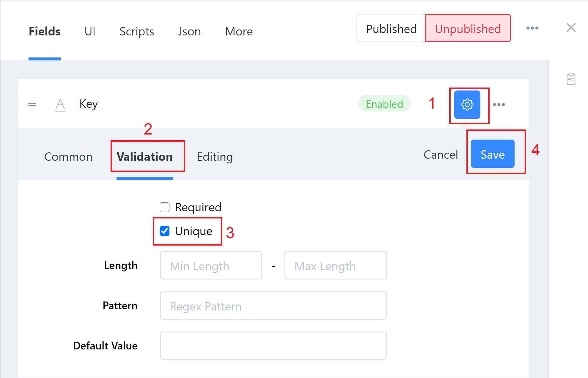Screen dimensions: 588x378
Task: Set schema status to Published
Action: [391, 29]
